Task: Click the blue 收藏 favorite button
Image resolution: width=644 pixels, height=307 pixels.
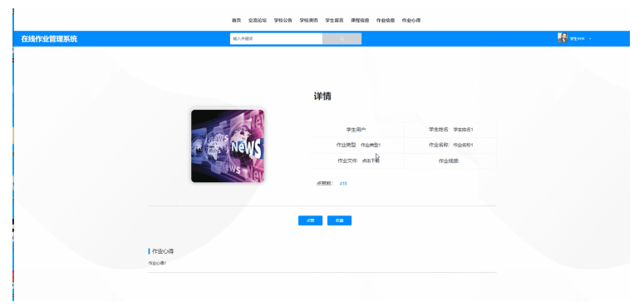Action: click(339, 220)
